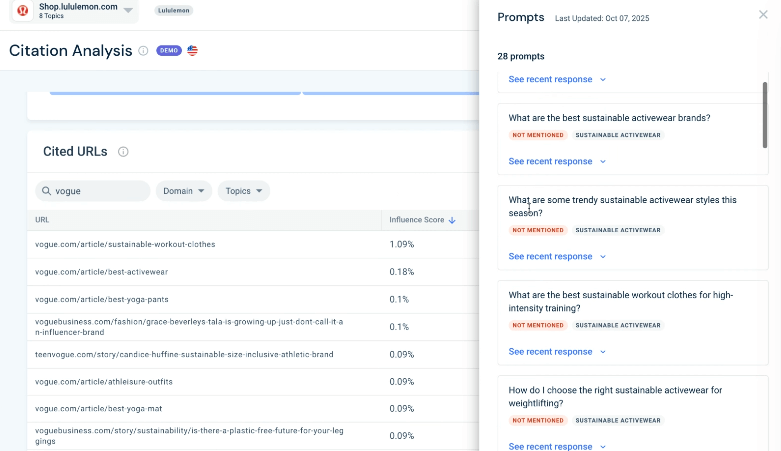Click the 0.18% influence score value
Screen dimensions: 781x451
pyautogui.click(x=402, y=272)
